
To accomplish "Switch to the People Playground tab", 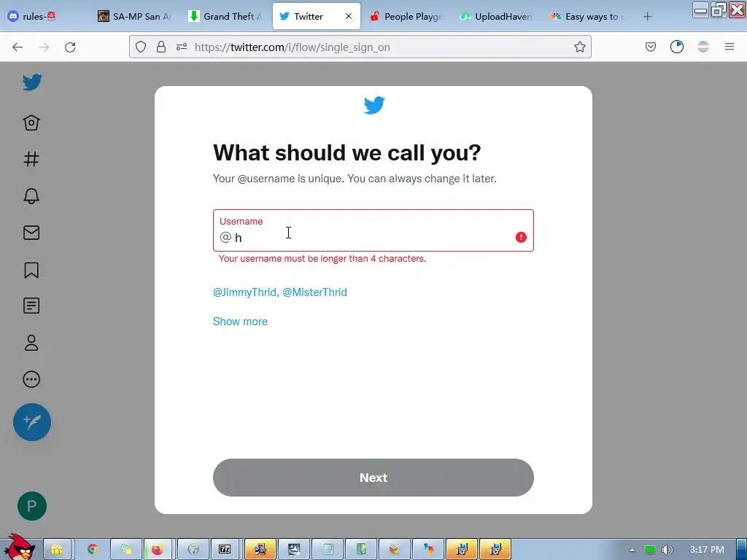I will tap(407, 16).
